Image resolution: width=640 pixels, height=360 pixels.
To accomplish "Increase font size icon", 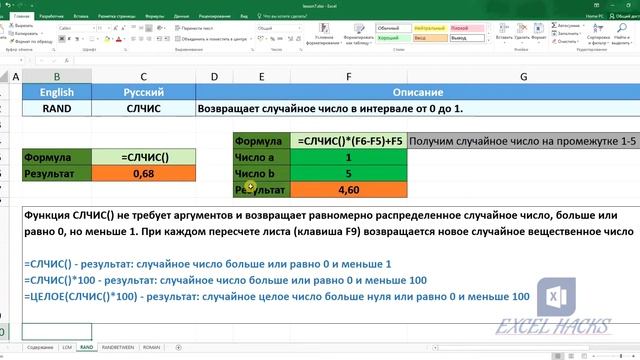I will 116,28.
